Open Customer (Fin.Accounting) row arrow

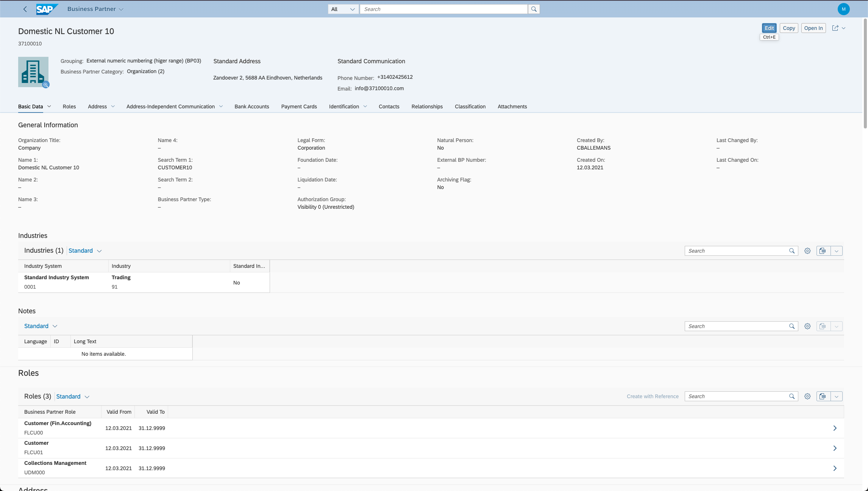835,428
